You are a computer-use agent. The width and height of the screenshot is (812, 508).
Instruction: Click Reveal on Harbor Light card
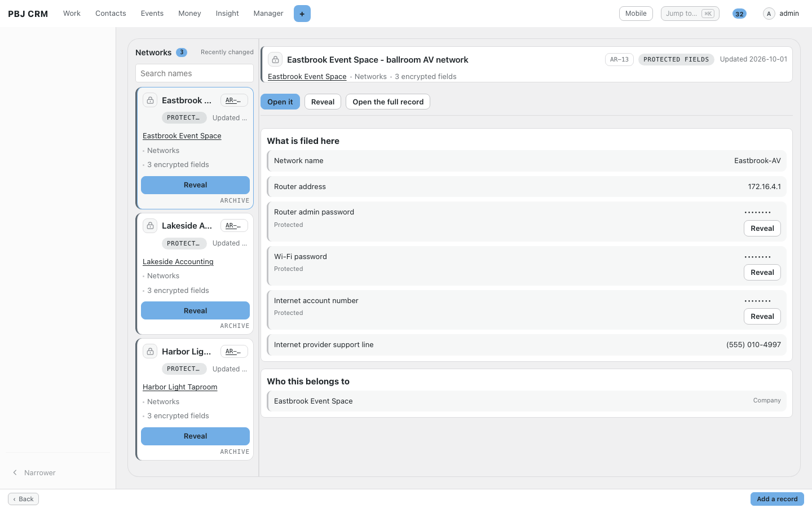(195, 436)
